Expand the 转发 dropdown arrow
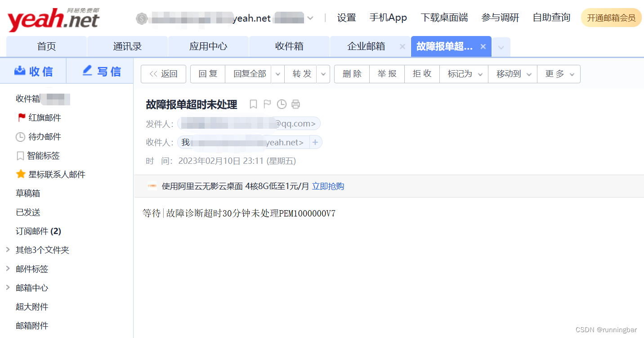The image size is (644, 338). (x=323, y=74)
